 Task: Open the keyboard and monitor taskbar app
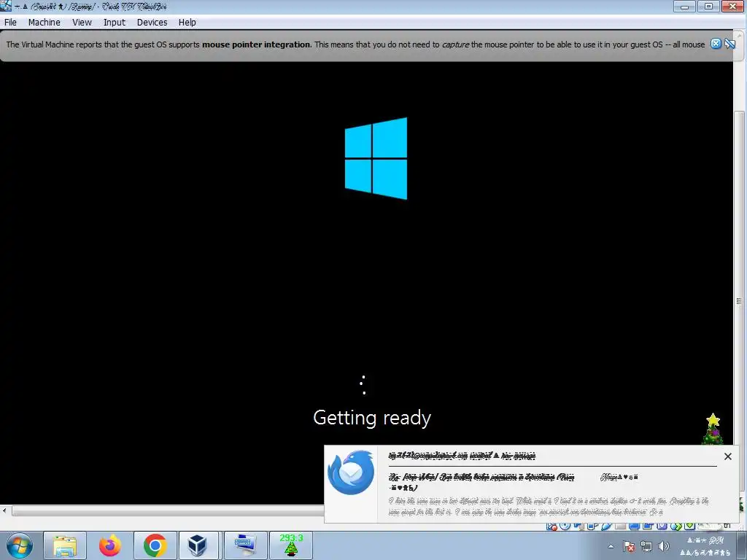(x=245, y=545)
